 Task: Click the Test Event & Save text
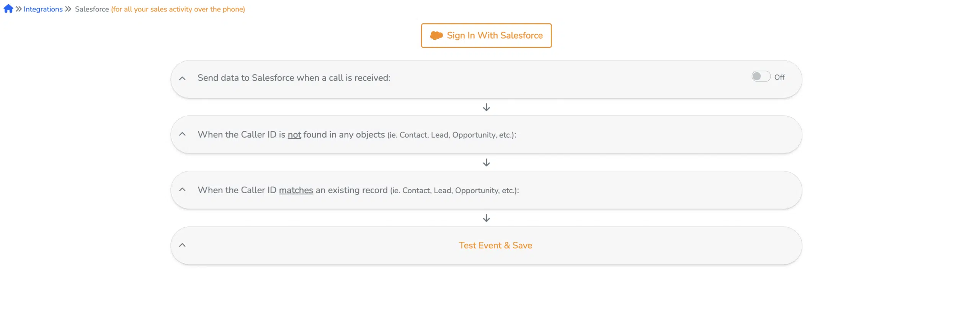tap(495, 245)
